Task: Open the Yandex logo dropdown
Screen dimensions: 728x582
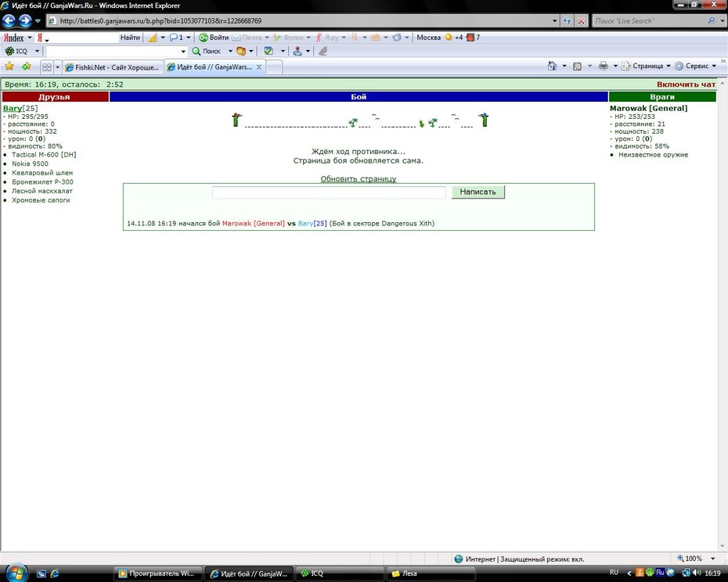Action: point(30,38)
